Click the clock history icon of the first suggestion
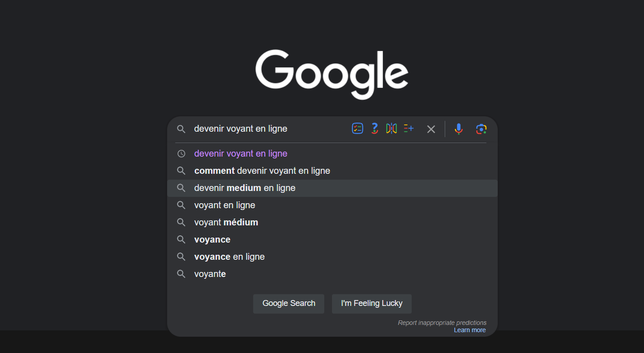 [181, 153]
